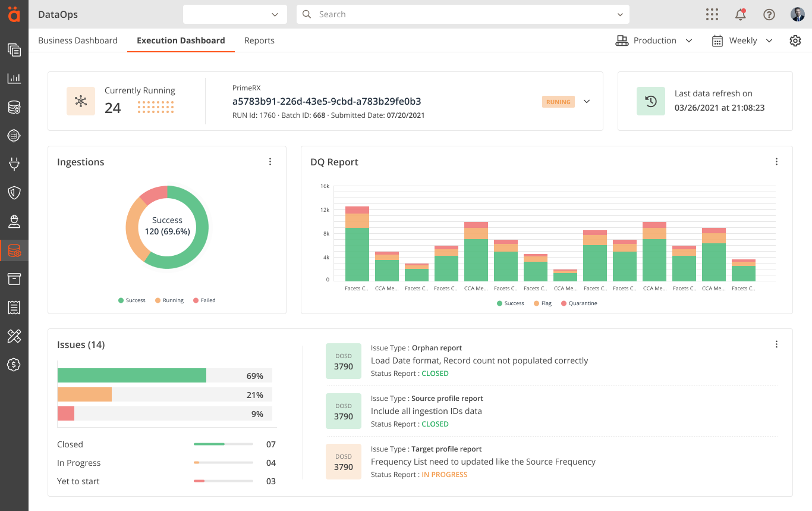This screenshot has height=511, width=812.
Task: Open the empty dropdown beside DataOps
Action: pyautogui.click(x=235, y=14)
